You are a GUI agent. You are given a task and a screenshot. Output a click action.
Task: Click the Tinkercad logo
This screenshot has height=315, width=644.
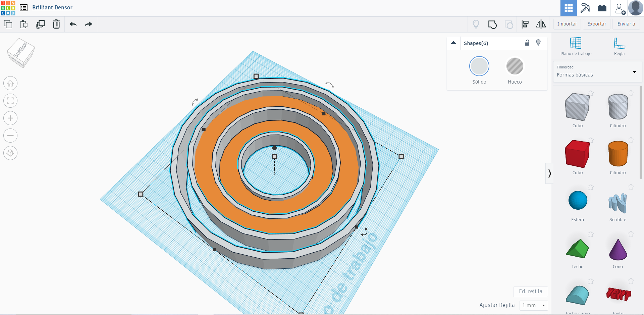tap(8, 8)
